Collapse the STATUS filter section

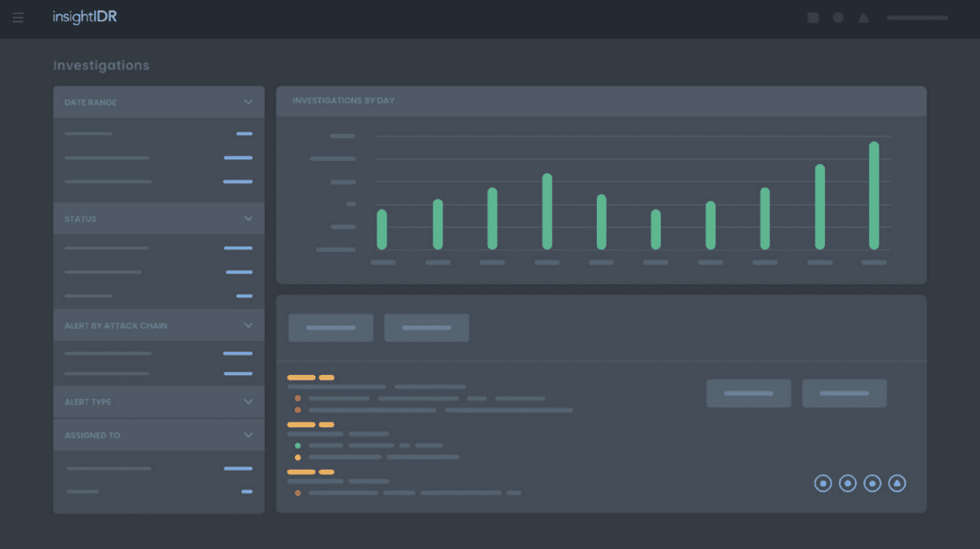[248, 219]
